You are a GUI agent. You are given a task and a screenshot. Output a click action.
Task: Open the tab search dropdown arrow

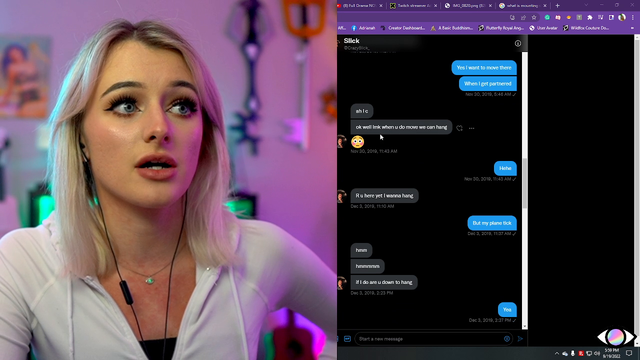tap(587, 5)
